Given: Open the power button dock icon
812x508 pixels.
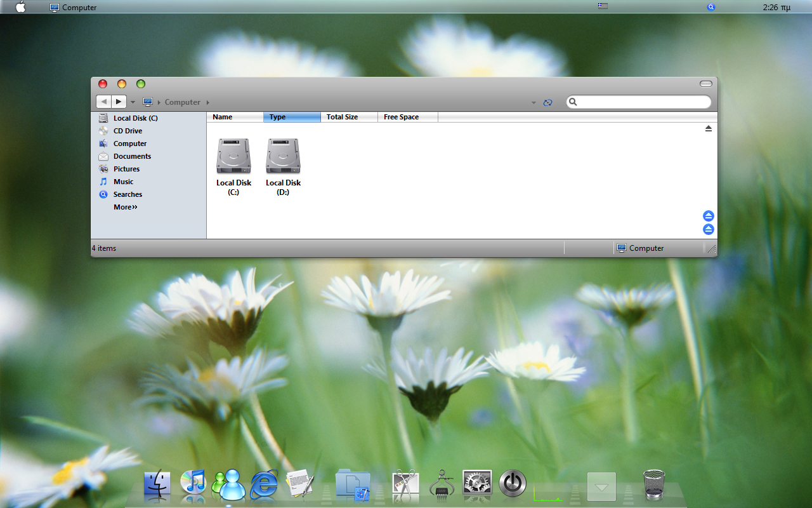Looking at the screenshot, I should coord(513,483).
